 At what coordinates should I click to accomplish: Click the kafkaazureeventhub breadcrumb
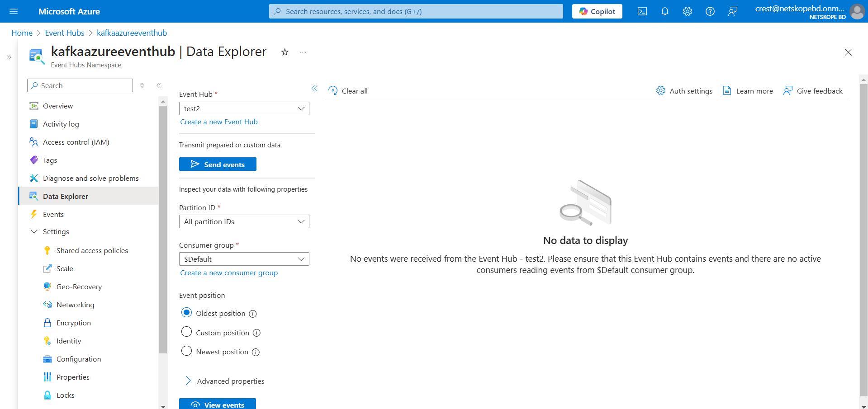(x=132, y=33)
